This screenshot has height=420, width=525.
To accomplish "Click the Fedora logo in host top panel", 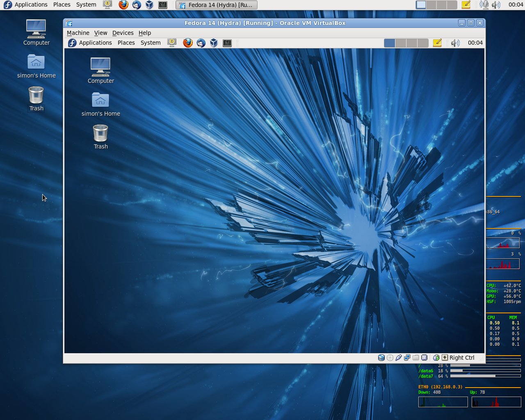I will pos(8,5).
